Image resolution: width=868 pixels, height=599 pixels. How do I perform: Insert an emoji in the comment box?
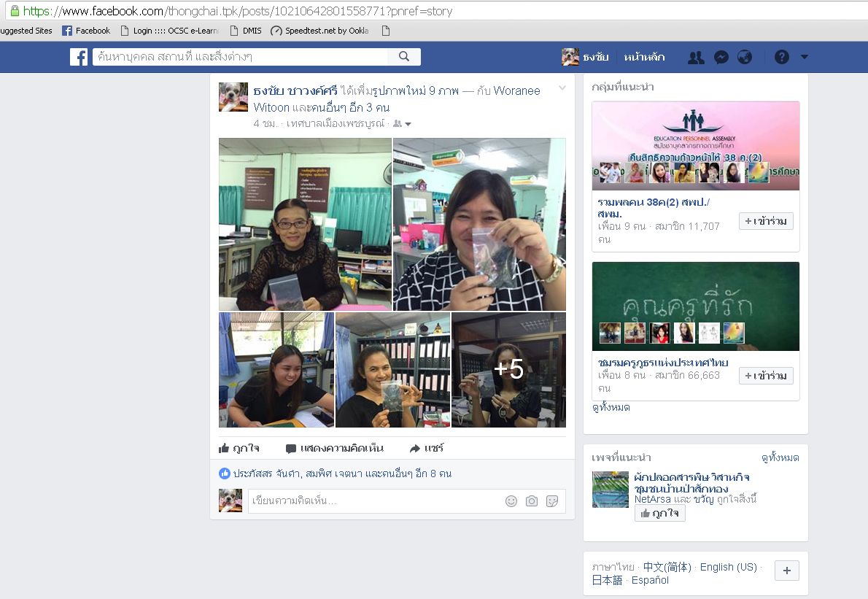click(x=511, y=501)
